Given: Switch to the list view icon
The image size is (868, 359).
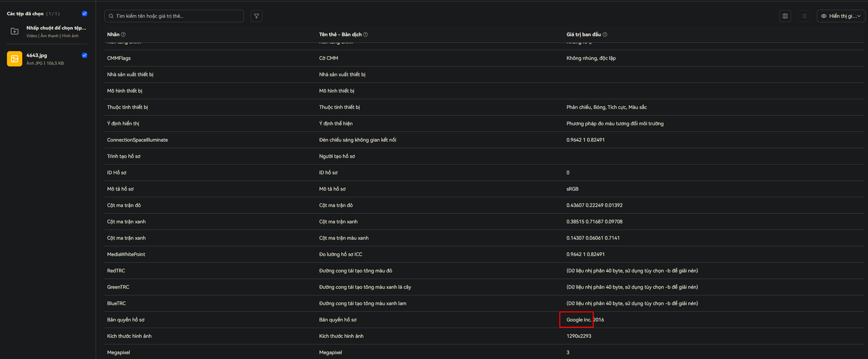Looking at the screenshot, I should click(x=804, y=16).
